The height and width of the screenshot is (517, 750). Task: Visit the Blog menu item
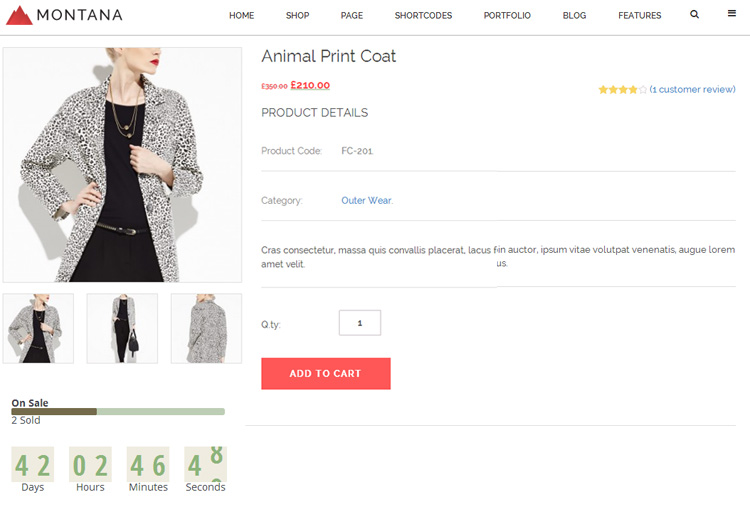[574, 16]
